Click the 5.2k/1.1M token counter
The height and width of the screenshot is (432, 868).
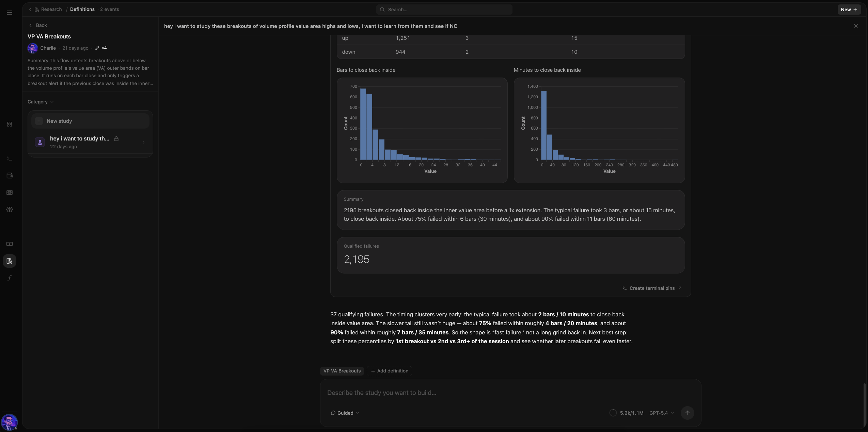click(632, 413)
